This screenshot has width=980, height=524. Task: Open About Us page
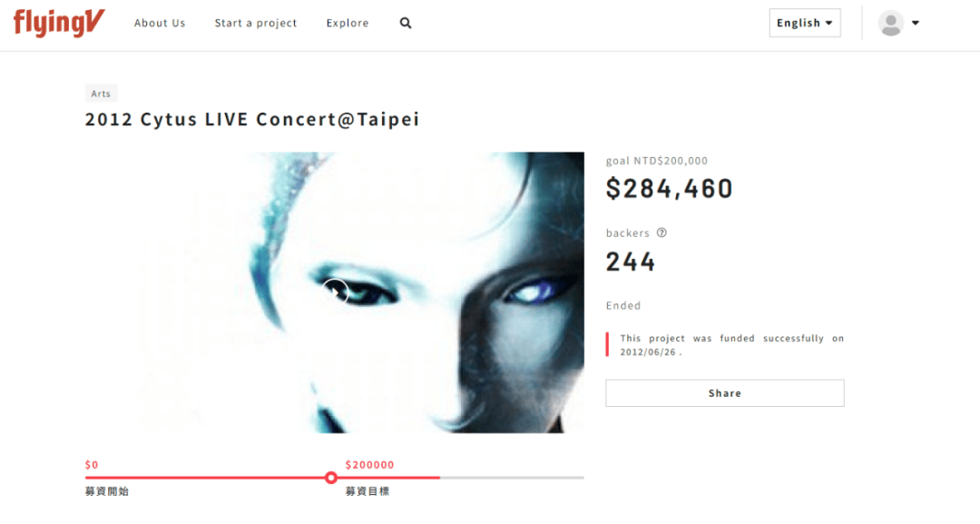pyautogui.click(x=160, y=23)
